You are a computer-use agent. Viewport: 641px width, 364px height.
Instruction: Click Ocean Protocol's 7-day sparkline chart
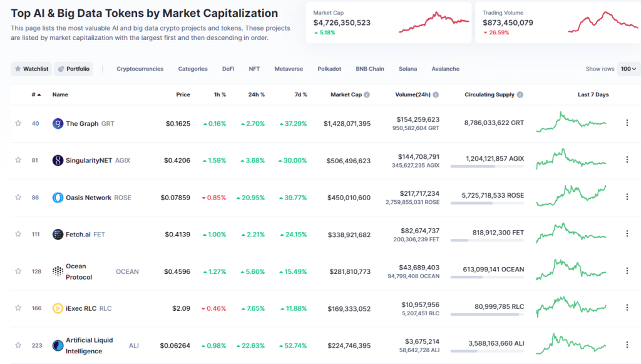(570, 271)
